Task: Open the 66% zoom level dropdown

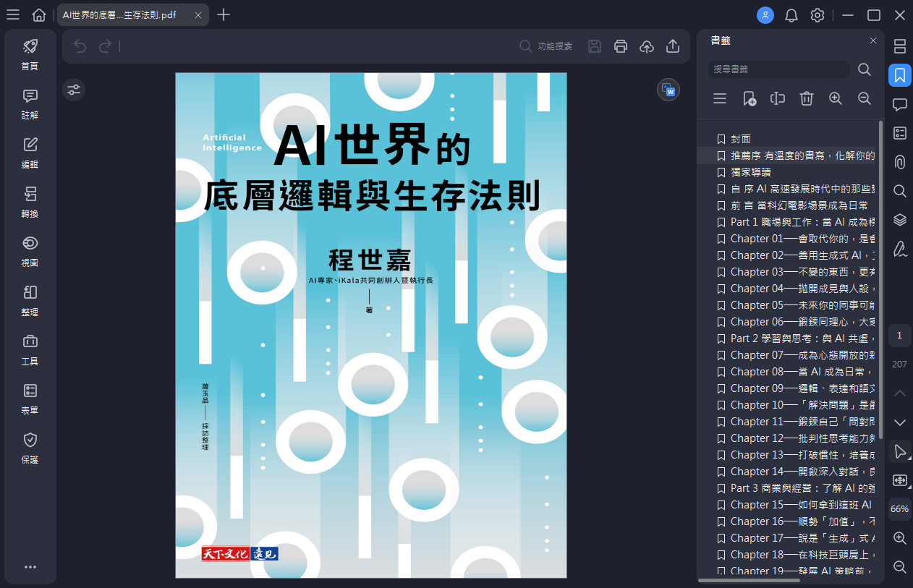Action: [x=900, y=509]
